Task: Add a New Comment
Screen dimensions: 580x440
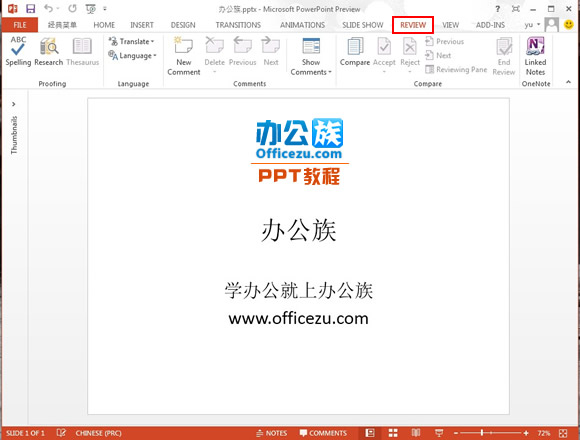Action: (x=183, y=55)
